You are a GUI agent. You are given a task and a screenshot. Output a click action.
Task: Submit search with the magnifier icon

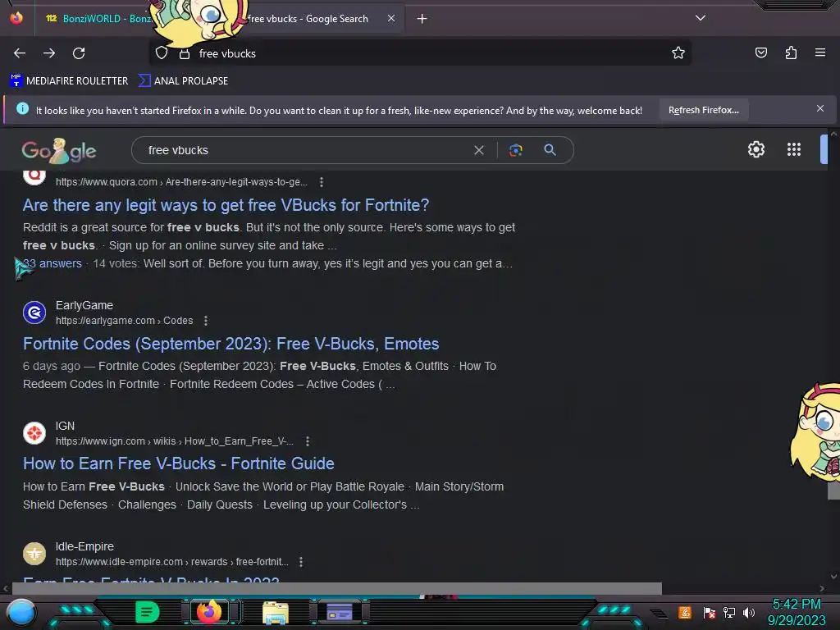pos(550,150)
